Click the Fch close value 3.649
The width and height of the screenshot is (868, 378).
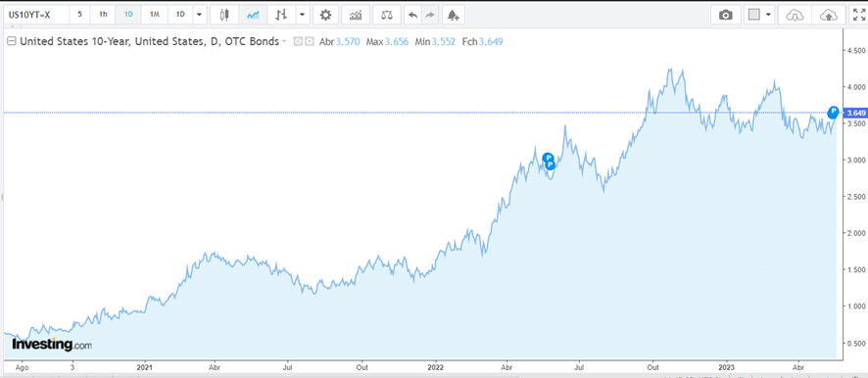(490, 41)
